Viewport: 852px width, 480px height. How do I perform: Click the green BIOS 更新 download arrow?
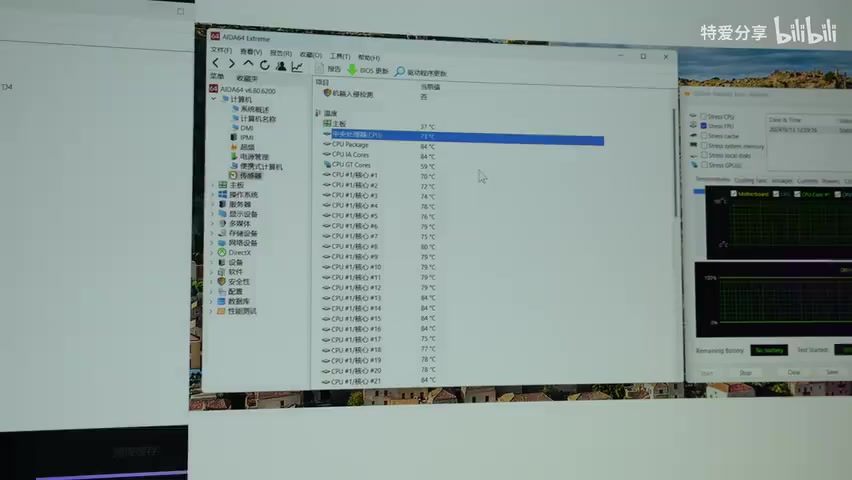[x=352, y=70]
